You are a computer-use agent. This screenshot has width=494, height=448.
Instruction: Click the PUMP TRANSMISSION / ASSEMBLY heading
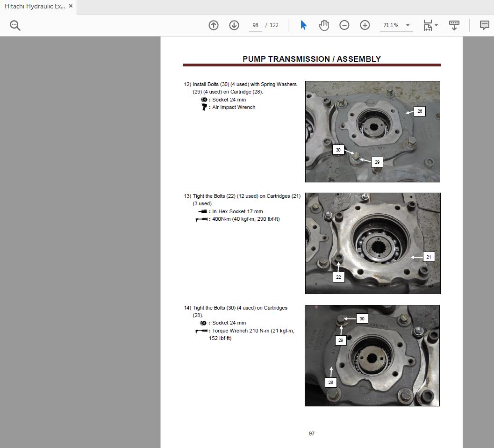tap(312, 59)
